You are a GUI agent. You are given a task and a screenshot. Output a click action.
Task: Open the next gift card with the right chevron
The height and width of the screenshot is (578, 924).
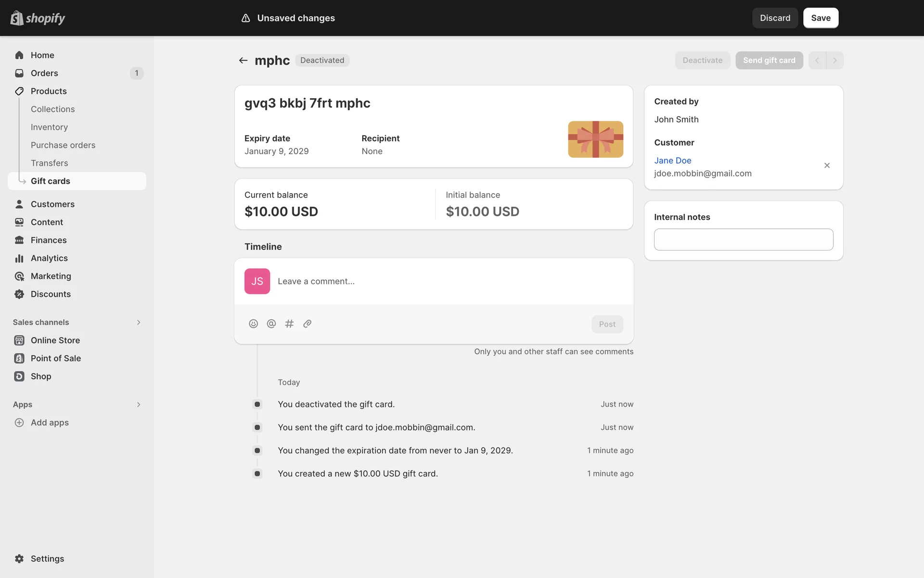[835, 60]
